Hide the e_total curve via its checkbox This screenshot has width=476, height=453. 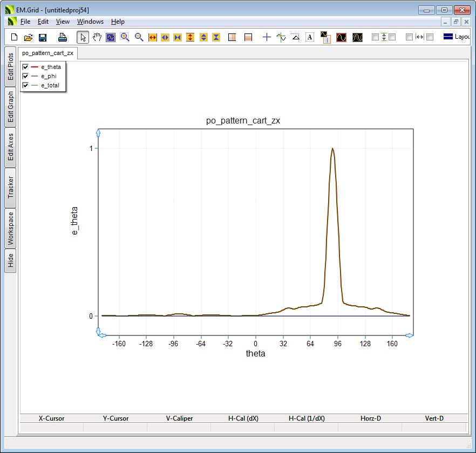25,85
